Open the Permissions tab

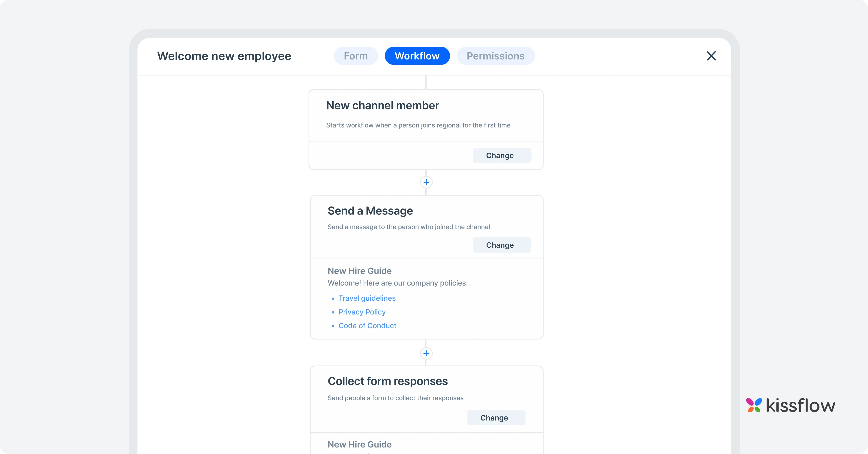[x=496, y=56]
